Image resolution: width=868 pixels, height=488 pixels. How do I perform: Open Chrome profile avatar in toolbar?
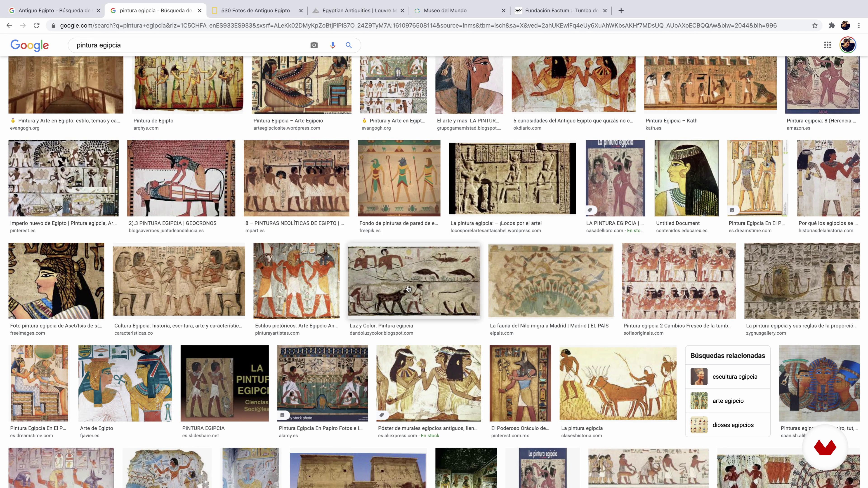[845, 26]
